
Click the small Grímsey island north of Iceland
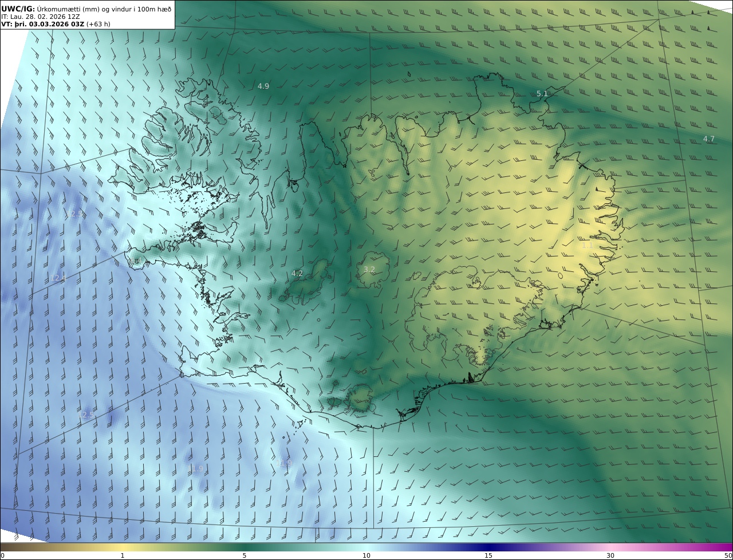point(409,73)
